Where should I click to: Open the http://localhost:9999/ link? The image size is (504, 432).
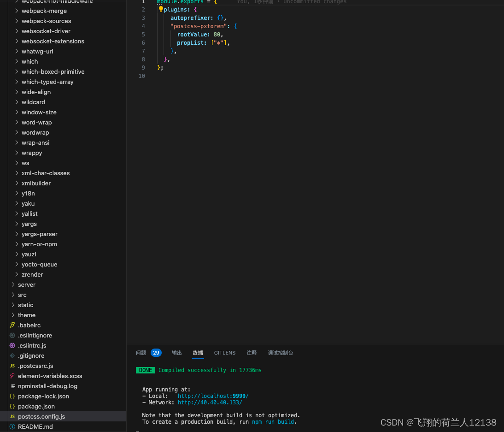(x=213, y=396)
